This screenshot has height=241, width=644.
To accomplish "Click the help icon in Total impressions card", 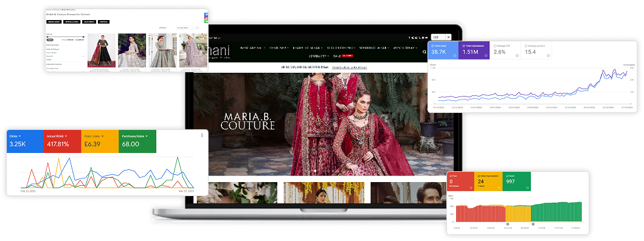I will (486, 56).
